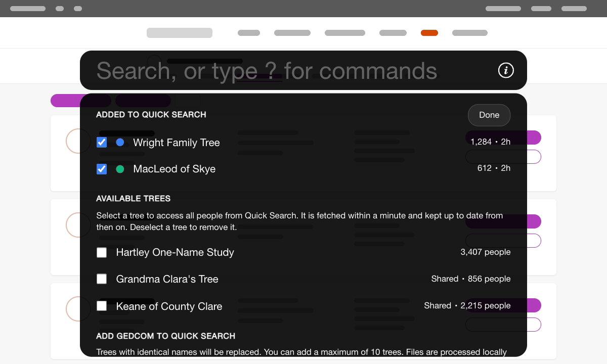Uncheck the Wright Family Tree checkbox
The image size is (607, 364).
(102, 143)
